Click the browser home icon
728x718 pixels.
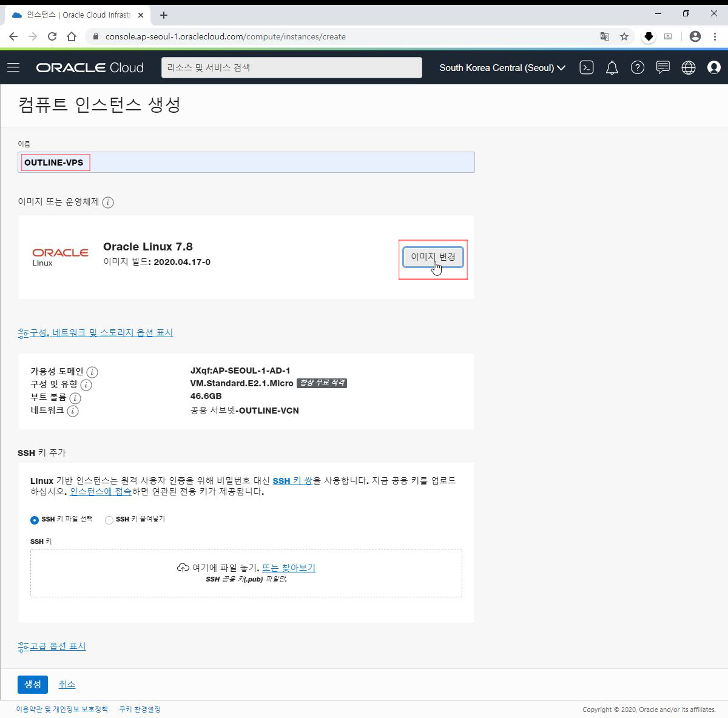click(72, 36)
